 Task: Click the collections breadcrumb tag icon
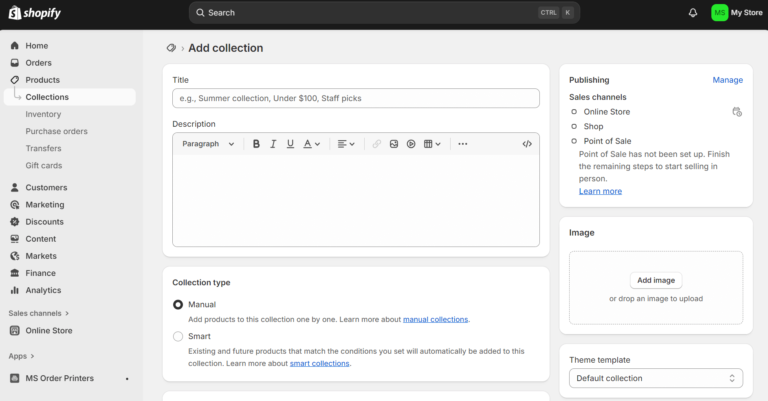171,48
